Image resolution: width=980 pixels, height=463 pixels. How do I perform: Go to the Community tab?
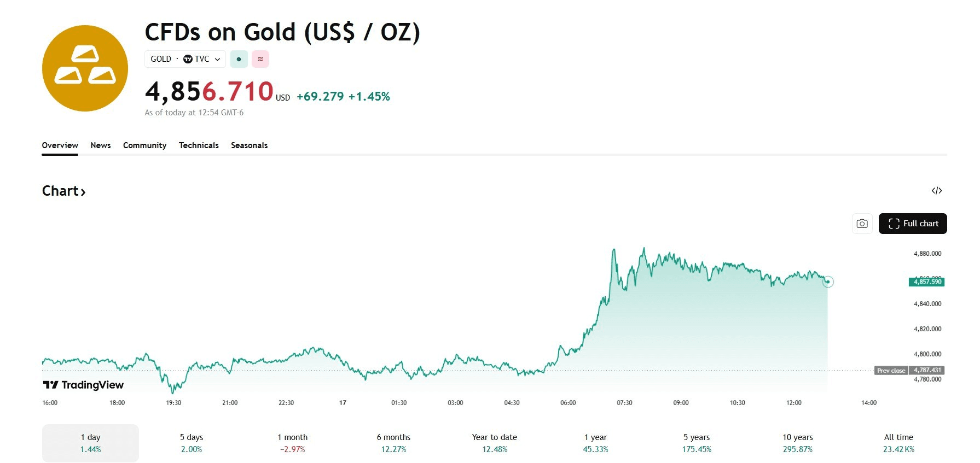(x=144, y=145)
